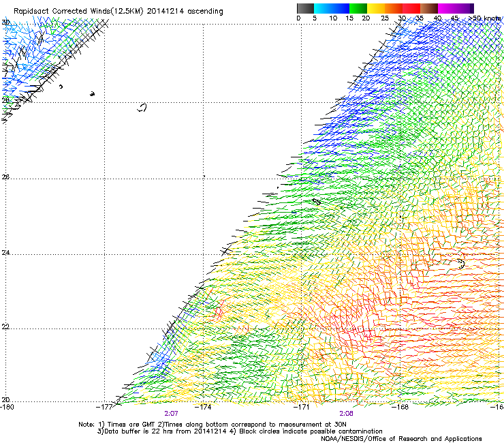Image resolution: width=504 pixels, height=443 pixels.
Task: Click the '-180' longitude axis label
Action: (x=7, y=407)
